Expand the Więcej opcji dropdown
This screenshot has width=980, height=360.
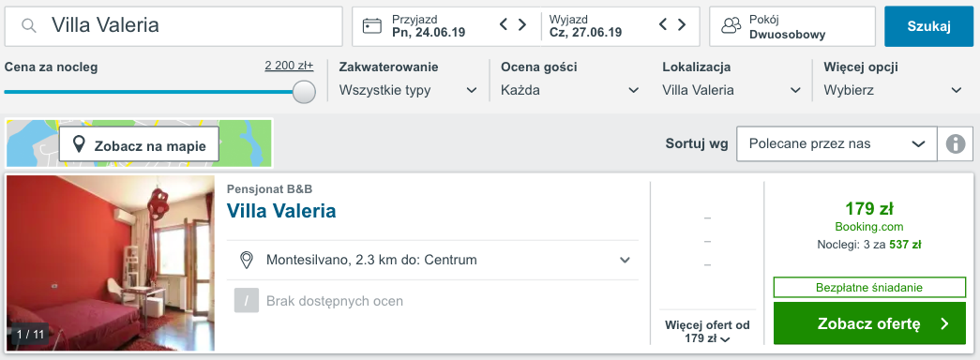coord(893,90)
